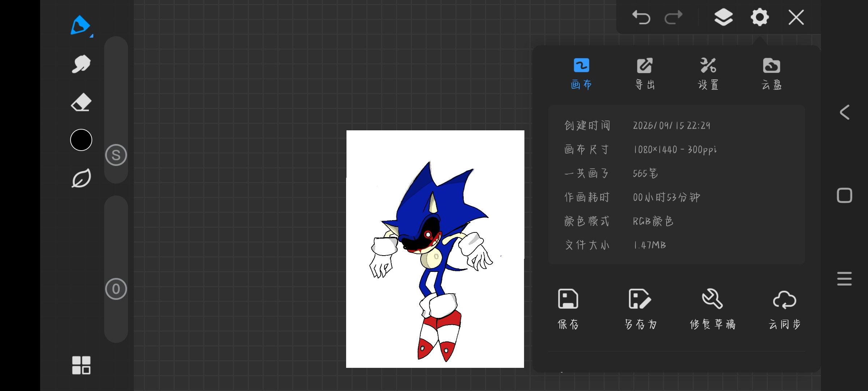Click the brush size slider handle S

coord(116,155)
